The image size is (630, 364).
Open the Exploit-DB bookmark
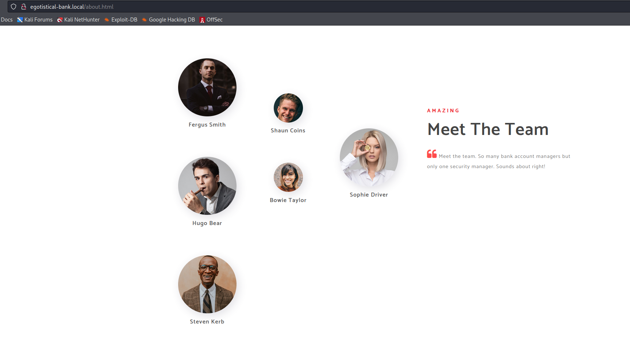pyautogui.click(x=121, y=20)
